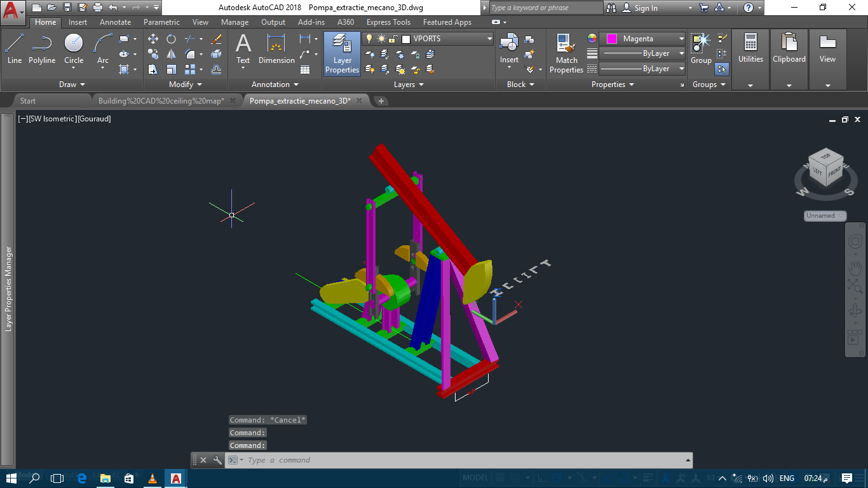The height and width of the screenshot is (488, 868).
Task: Expand the Draw panel flyout
Action: (72, 85)
